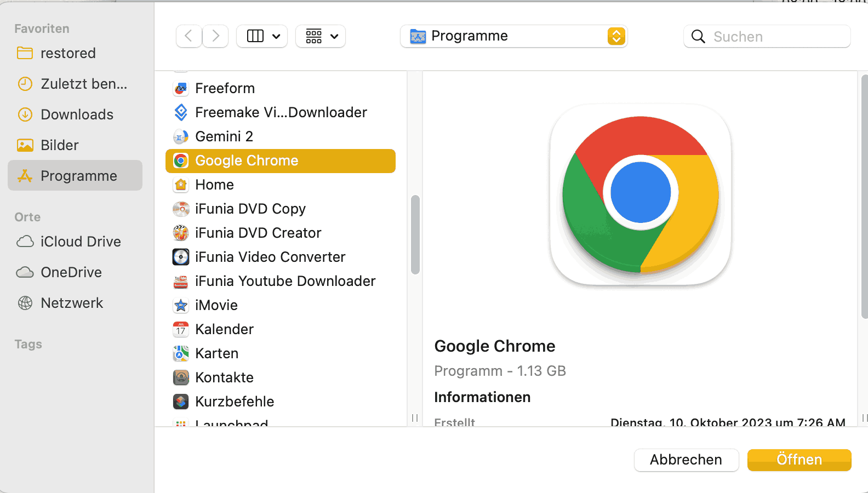
Task: Click the Downloads arrow icon in the sidebar
Action: pyautogui.click(x=25, y=114)
